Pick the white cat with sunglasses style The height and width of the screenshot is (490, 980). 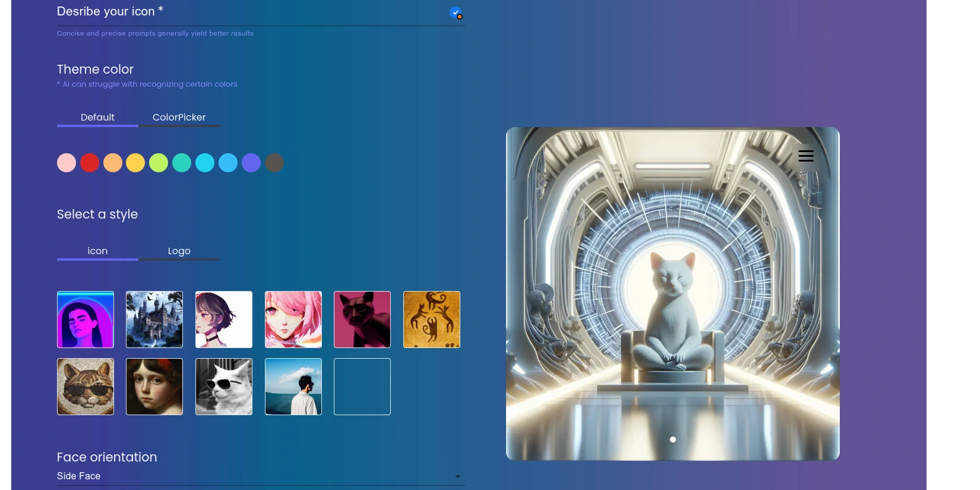(x=224, y=387)
